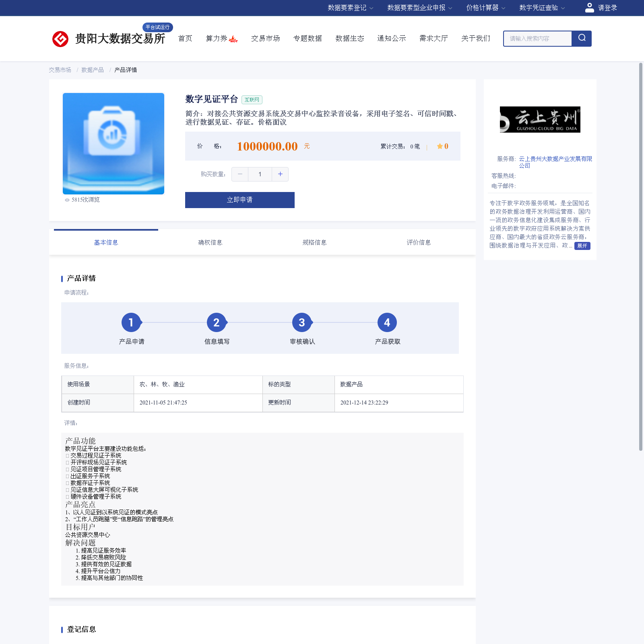Decrease purchase quantity with minus button
644x644 pixels.
coord(240,174)
